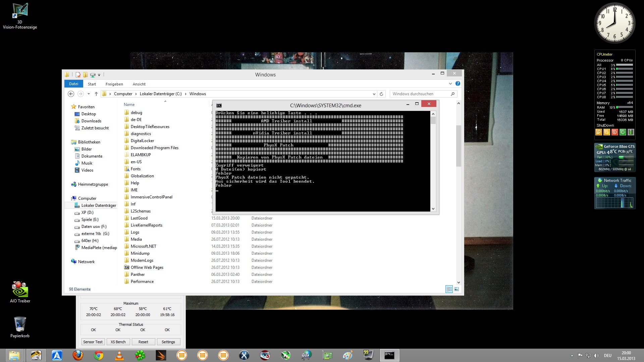Viewport: 644px width, 362px height.
Task: Switch to large icons view toggle
Action: [457, 289]
